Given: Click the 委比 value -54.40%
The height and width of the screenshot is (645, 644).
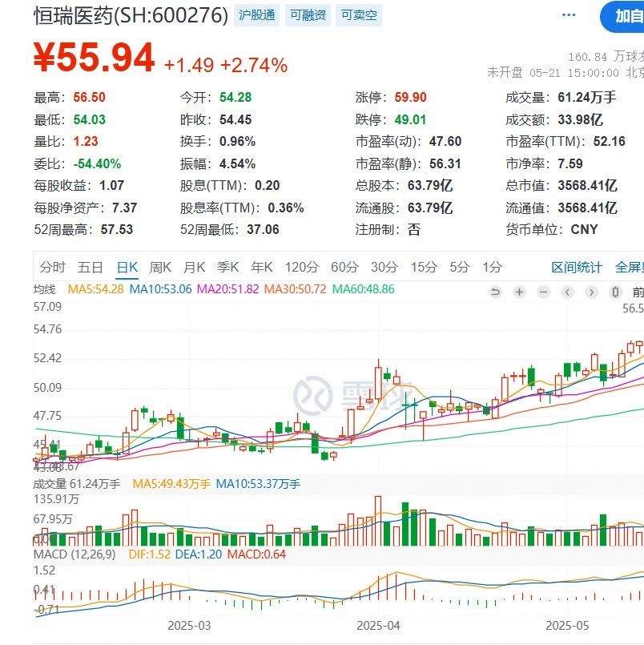Looking at the screenshot, I should point(97,163).
